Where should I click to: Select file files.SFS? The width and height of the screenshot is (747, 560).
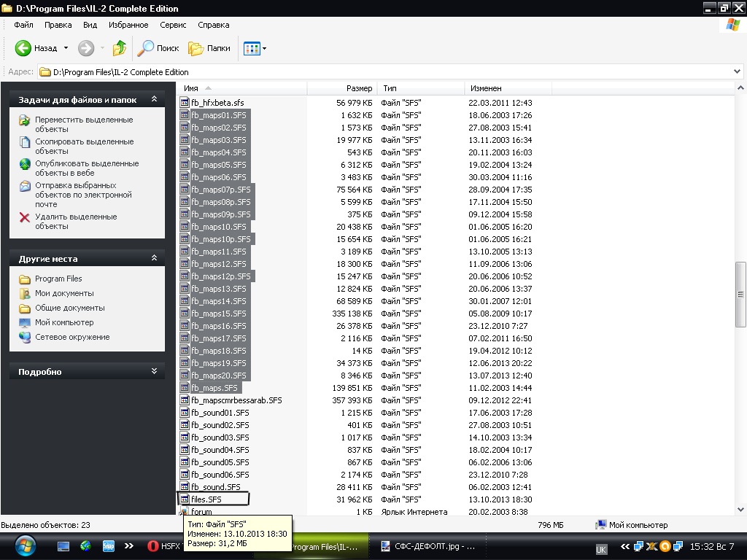coord(206,499)
